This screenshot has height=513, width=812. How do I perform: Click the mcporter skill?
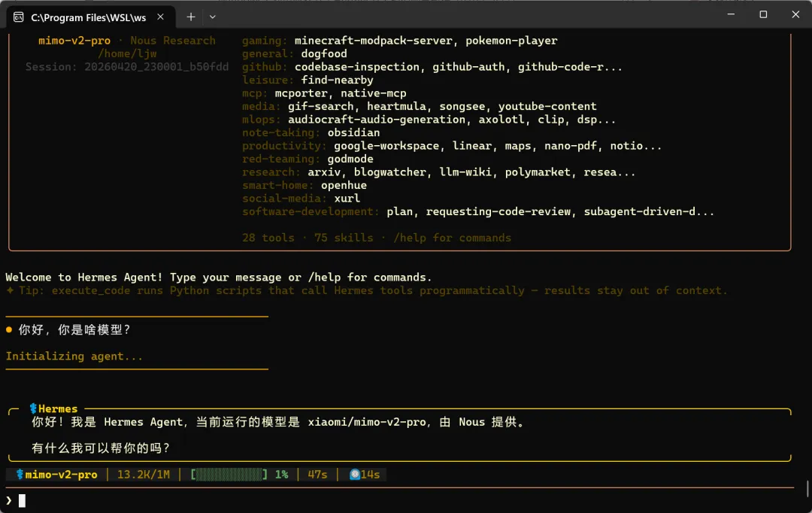click(300, 93)
